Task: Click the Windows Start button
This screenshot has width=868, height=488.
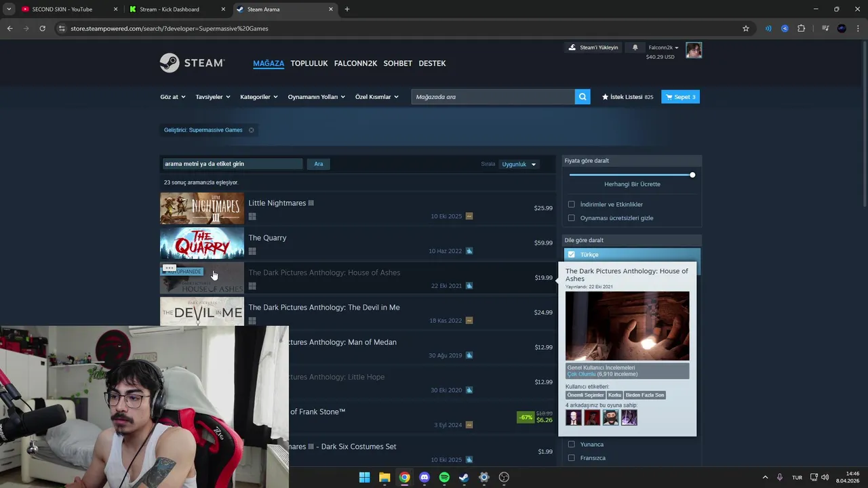Action: tap(364, 477)
